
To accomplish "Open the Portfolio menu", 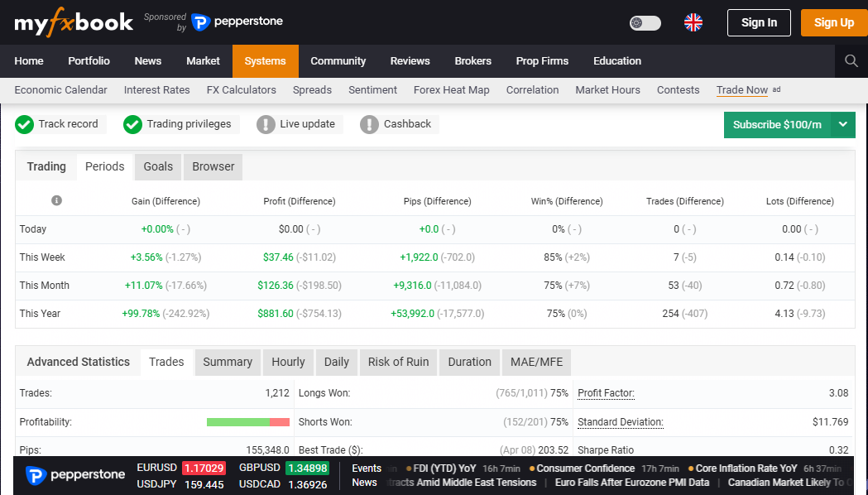I will [89, 61].
